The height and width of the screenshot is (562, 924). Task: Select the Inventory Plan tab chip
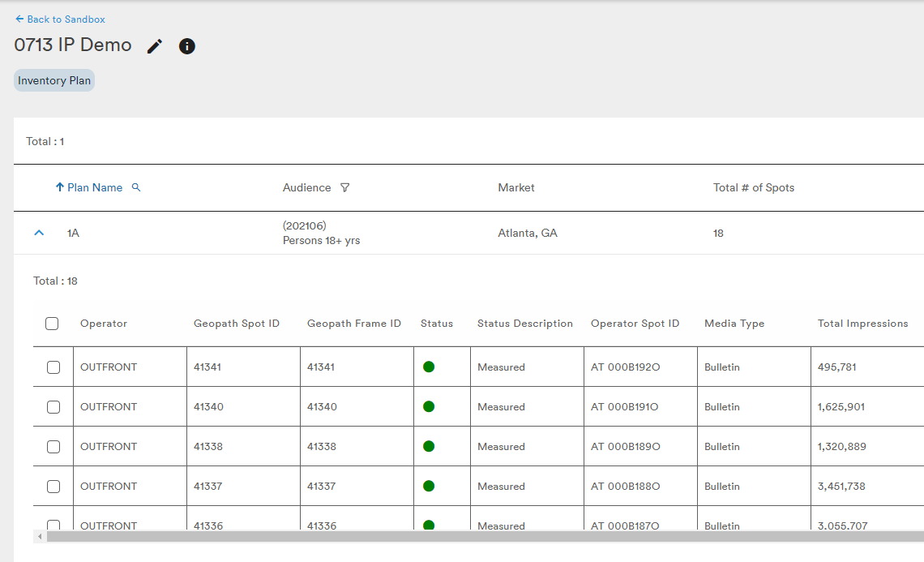click(x=54, y=80)
